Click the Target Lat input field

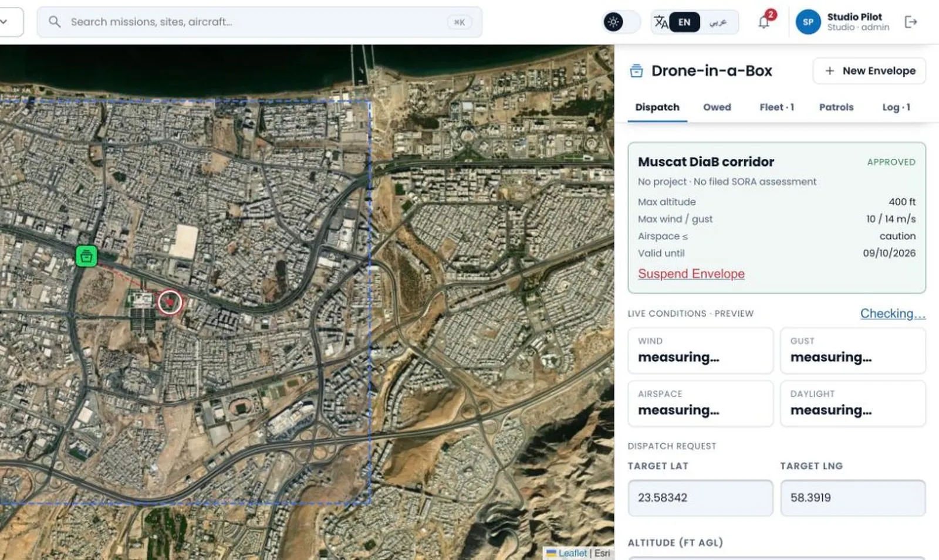click(700, 498)
